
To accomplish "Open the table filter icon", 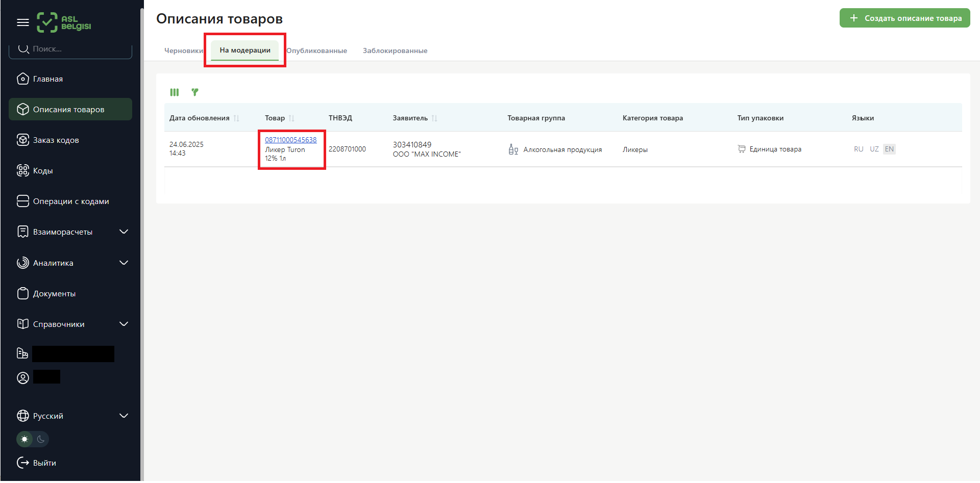I will (x=194, y=92).
